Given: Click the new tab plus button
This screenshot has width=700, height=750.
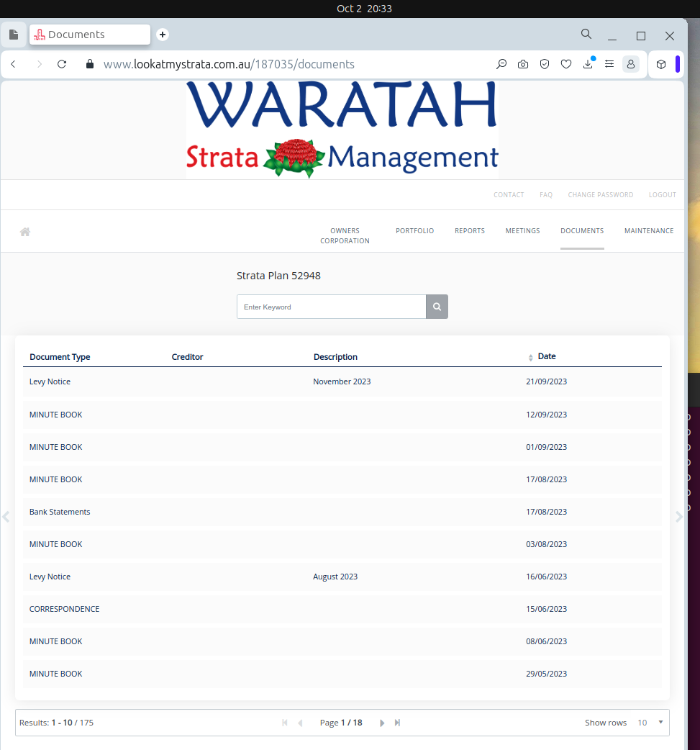Looking at the screenshot, I should point(163,35).
